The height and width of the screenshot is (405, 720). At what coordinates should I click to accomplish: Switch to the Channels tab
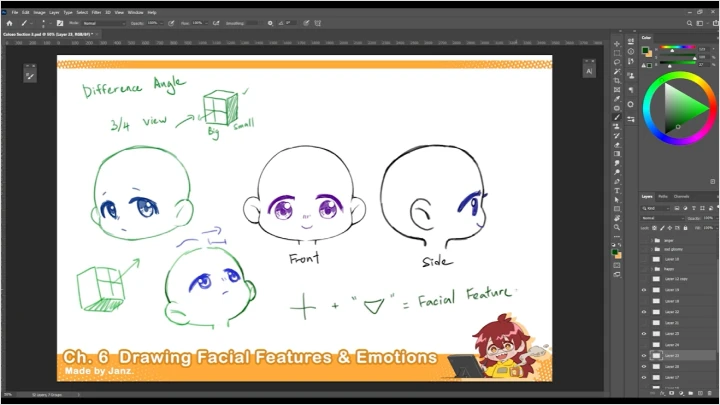681,197
